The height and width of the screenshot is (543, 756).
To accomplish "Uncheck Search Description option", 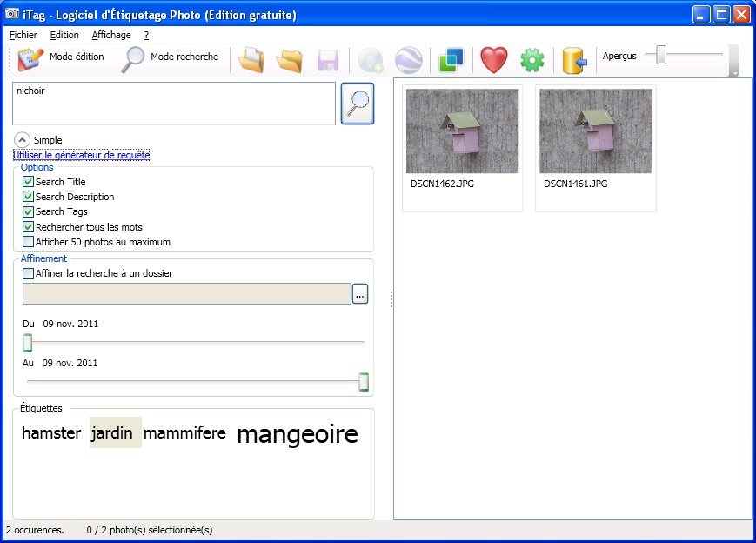I will (x=29, y=197).
